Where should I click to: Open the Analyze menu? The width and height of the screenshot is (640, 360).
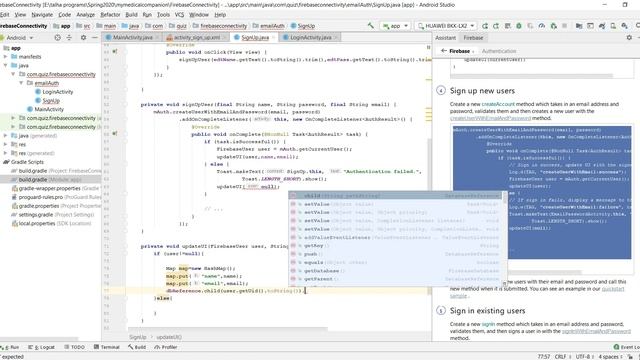point(85,15)
